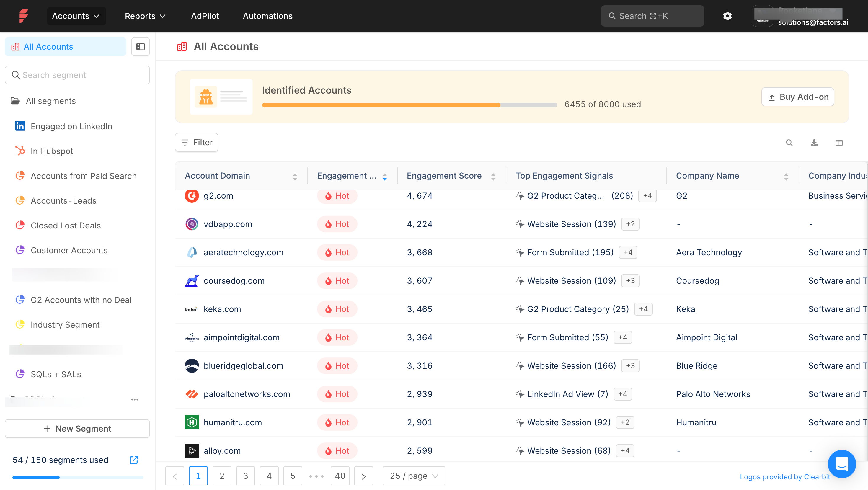Image resolution: width=868 pixels, height=490 pixels.
Task: Create a New Segment
Action: (77, 428)
